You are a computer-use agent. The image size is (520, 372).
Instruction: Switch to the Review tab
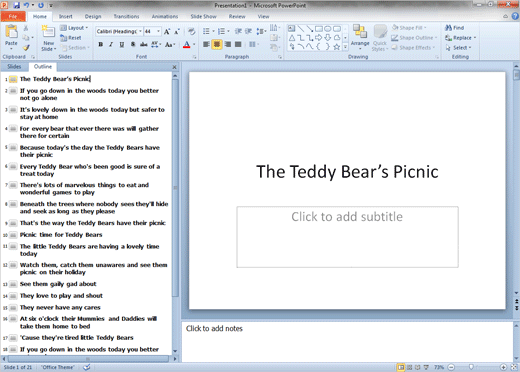[237, 16]
